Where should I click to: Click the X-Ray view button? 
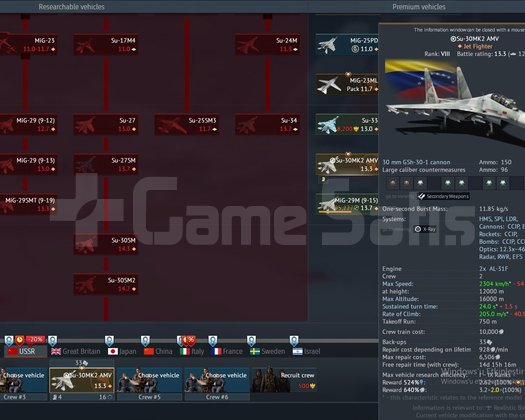pos(425,229)
